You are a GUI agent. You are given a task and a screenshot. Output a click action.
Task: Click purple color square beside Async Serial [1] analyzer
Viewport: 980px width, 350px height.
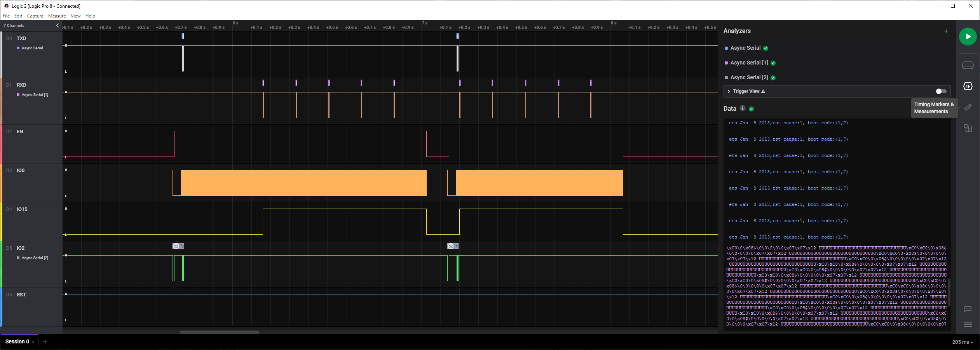tap(726, 63)
